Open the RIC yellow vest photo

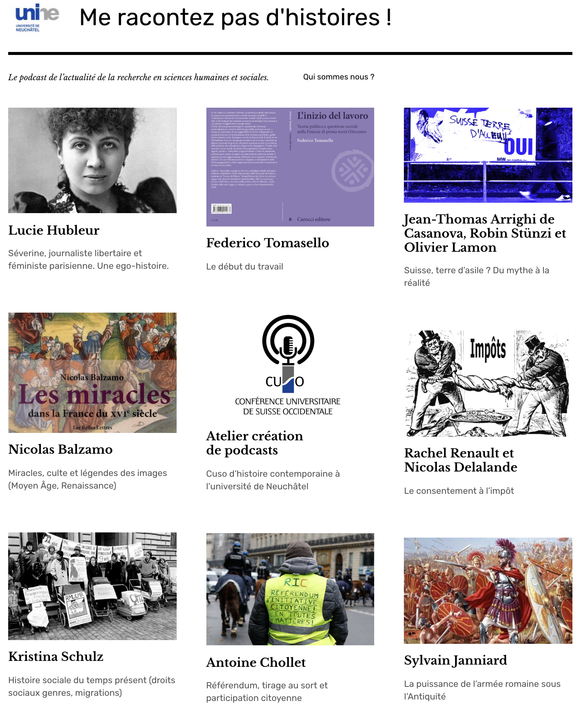(x=290, y=589)
